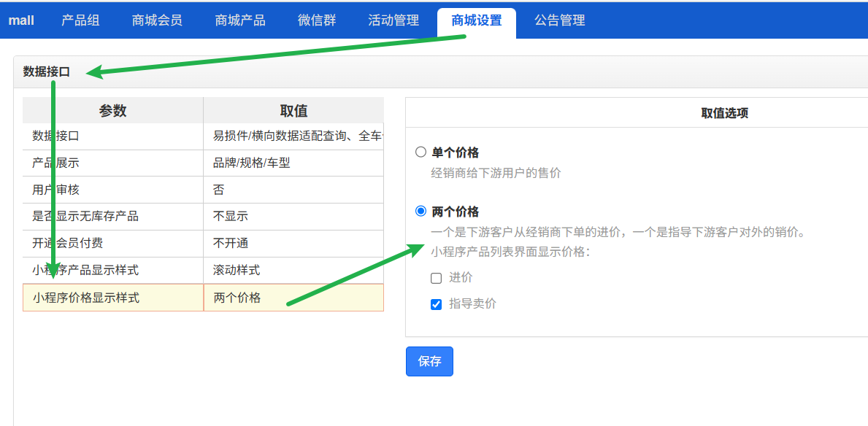
Task: Select the 商城设置 tab
Action: tap(477, 20)
